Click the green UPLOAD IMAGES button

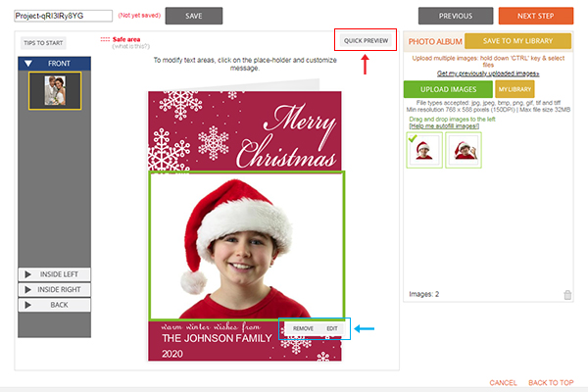click(x=448, y=89)
